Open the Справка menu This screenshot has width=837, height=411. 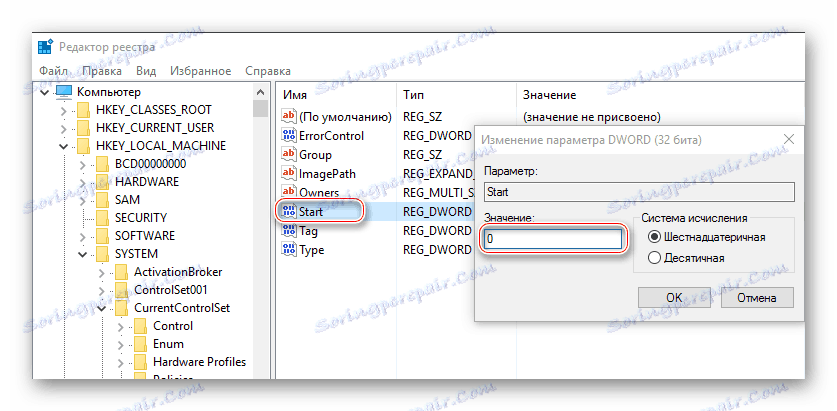tap(268, 71)
